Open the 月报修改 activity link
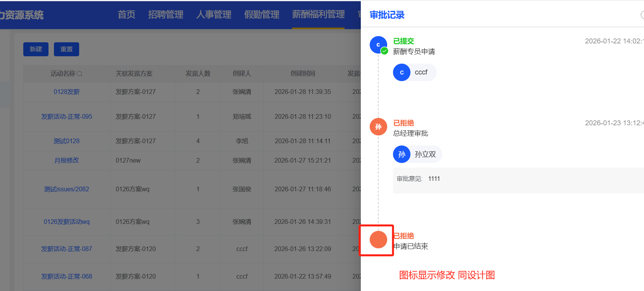This screenshot has width=644, height=291. click(67, 161)
